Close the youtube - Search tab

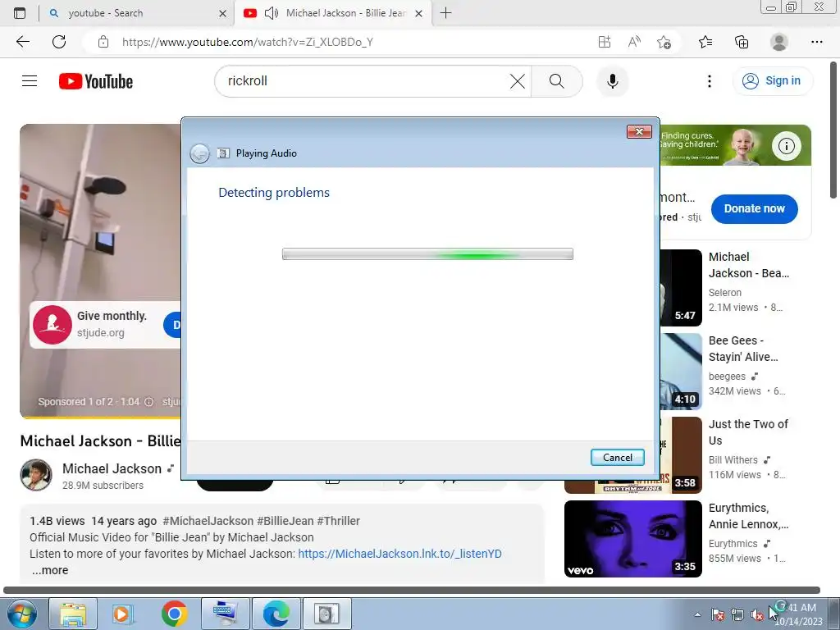point(223,13)
